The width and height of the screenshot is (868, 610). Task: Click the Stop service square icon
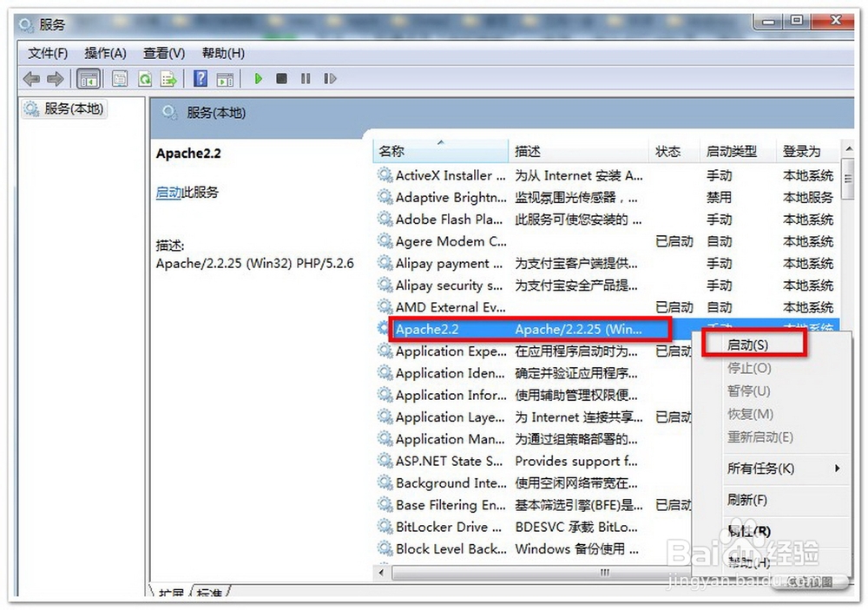282,79
